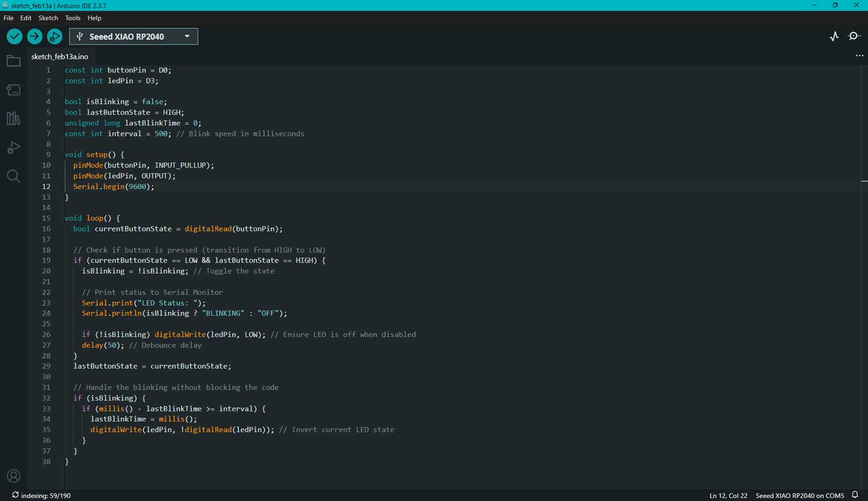
Task: Open the Library Manager sidebar panel
Action: click(13, 118)
